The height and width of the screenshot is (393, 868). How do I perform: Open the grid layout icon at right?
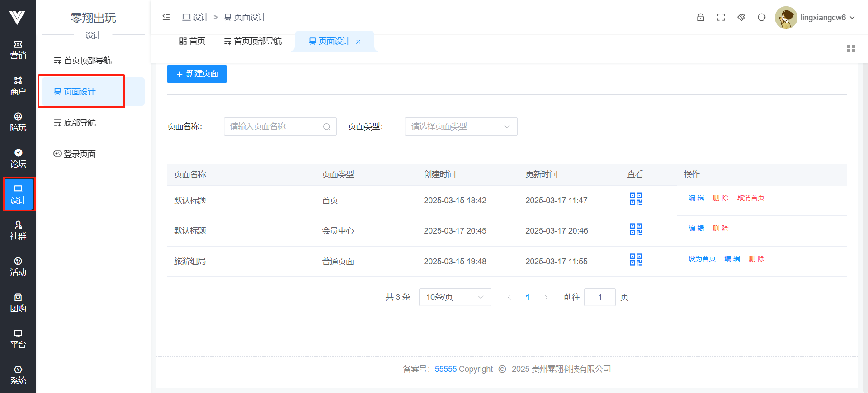click(851, 49)
